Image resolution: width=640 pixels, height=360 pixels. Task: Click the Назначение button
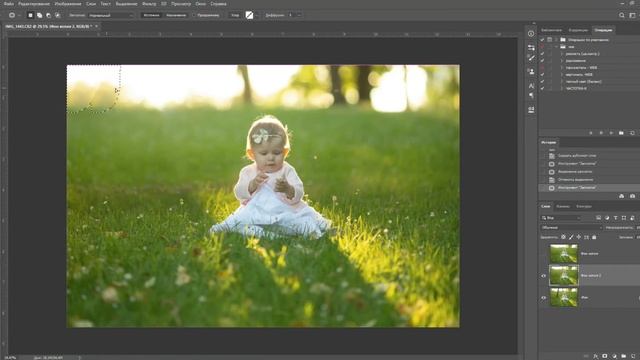[x=176, y=15]
